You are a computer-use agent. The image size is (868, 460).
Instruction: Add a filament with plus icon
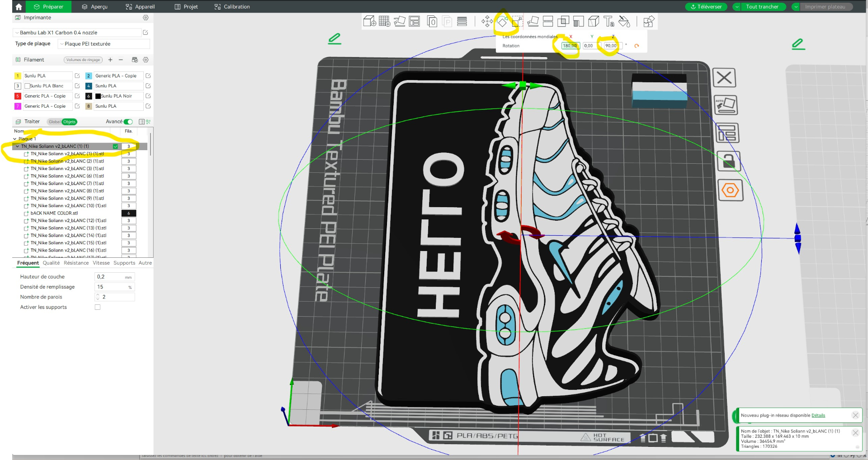pyautogui.click(x=110, y=60)
